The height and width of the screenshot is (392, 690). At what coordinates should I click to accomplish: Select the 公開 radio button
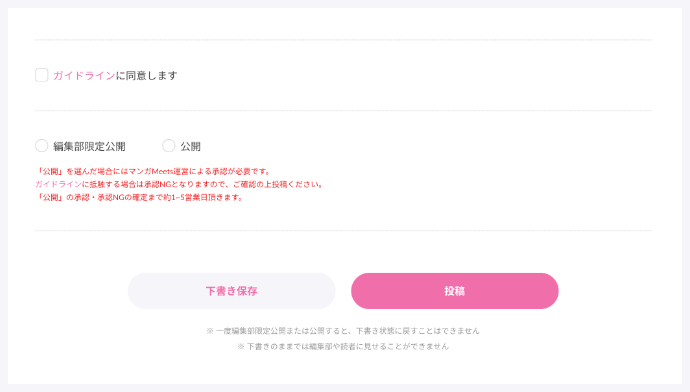pos(169,146)
